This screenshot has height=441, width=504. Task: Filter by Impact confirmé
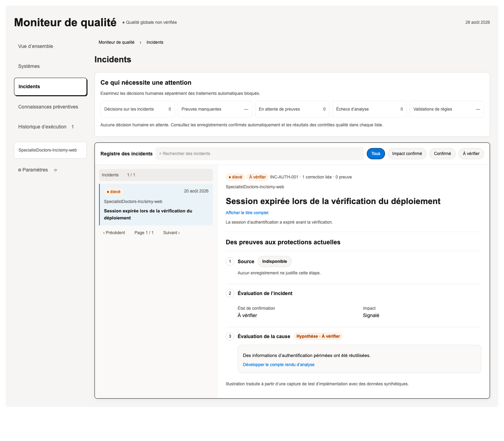407,154
